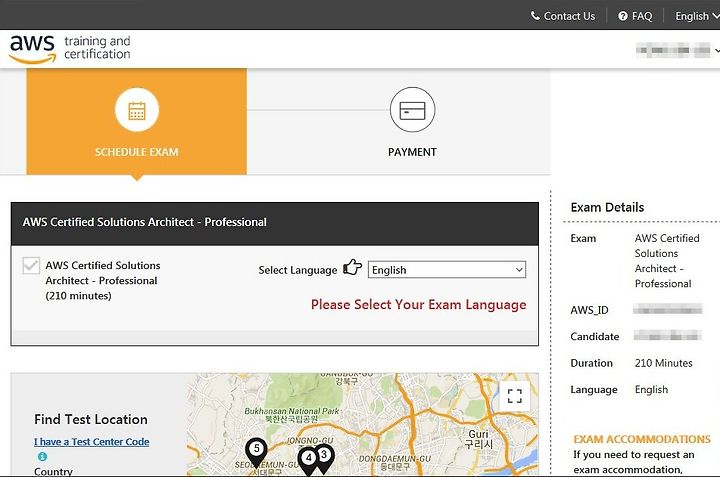Viewport: 720px width, 477px height.
Task: Select the SCHEDULE EXAM step tab
Action: 136,122
